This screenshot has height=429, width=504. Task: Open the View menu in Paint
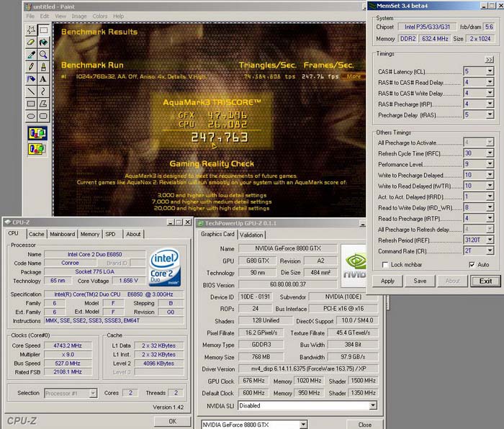(x=60, y=16)
